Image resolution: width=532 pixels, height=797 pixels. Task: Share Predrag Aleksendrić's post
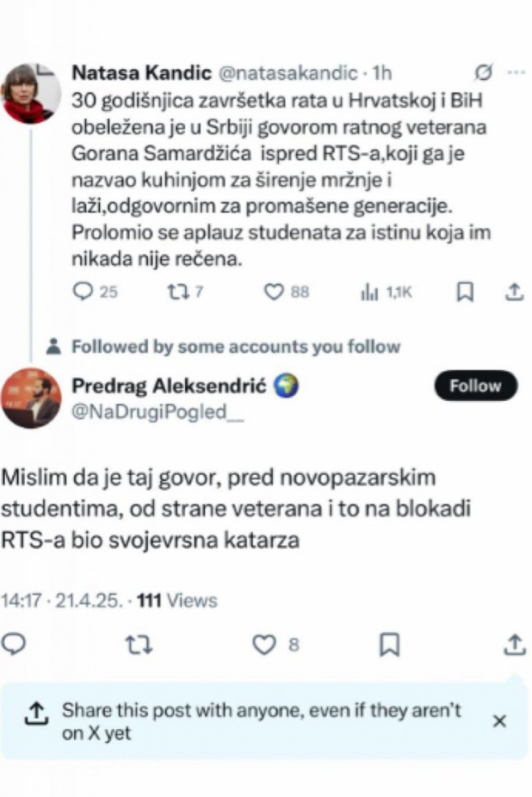(x=513, y=645)
